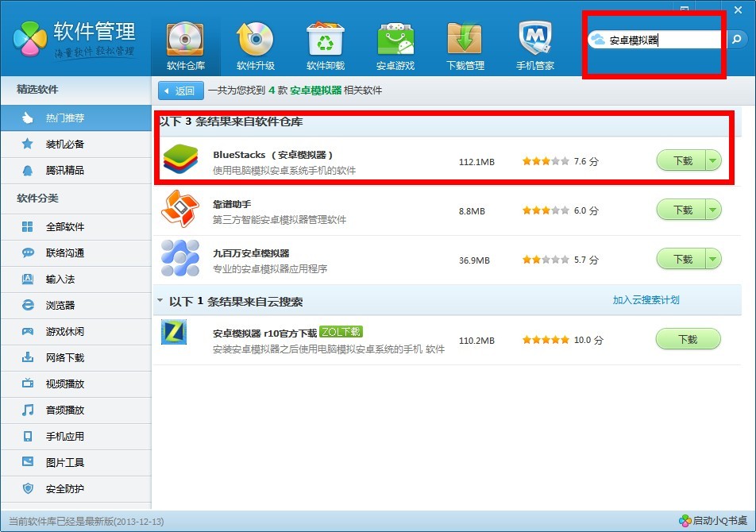
Task: Click the 当前软件库已经是最新版 status text
Action: [87, 522]
